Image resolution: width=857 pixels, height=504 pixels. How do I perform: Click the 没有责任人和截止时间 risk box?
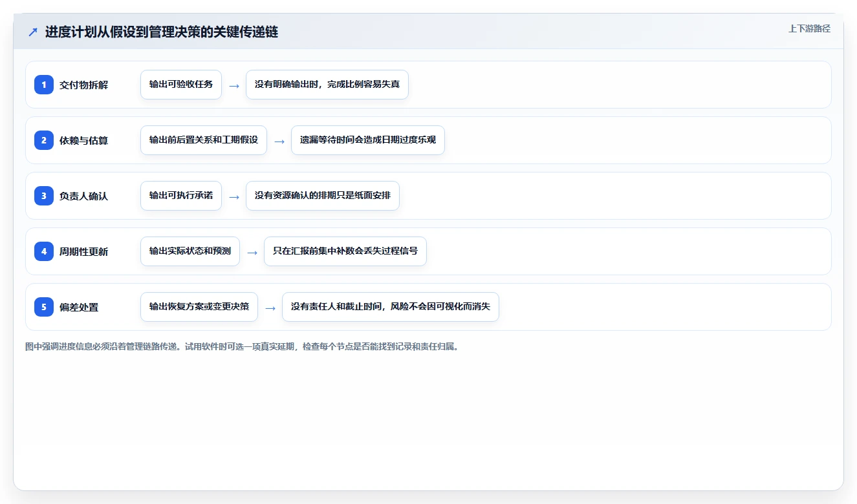click(391, 307)
